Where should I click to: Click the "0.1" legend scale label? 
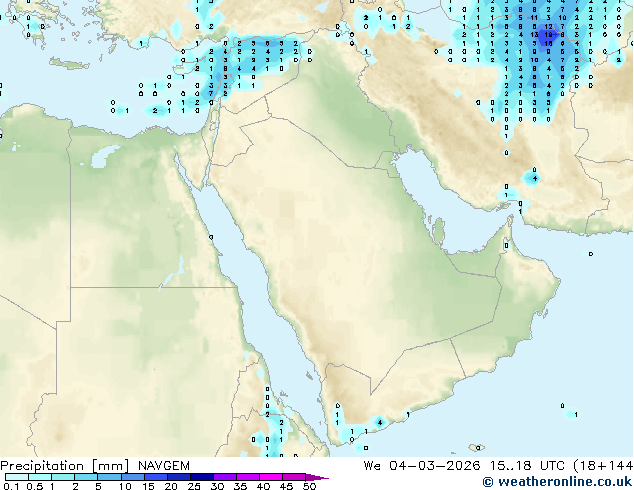click(11, 486)
